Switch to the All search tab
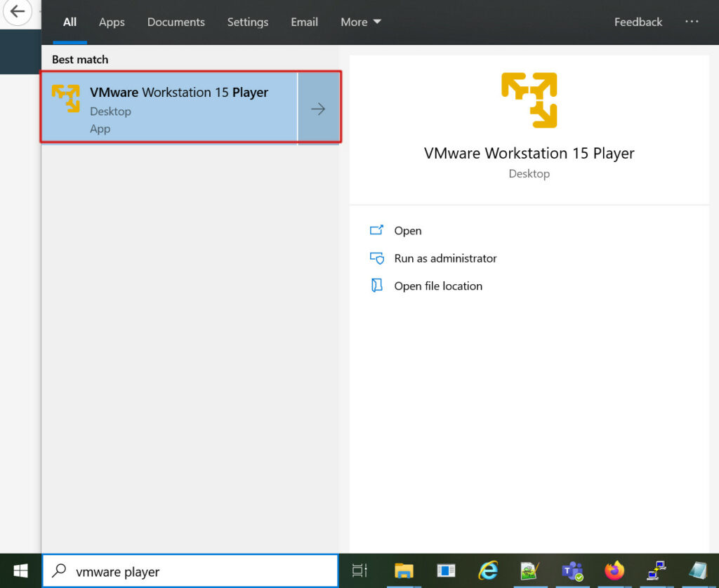The image size is (719, 588). (70, 22)
